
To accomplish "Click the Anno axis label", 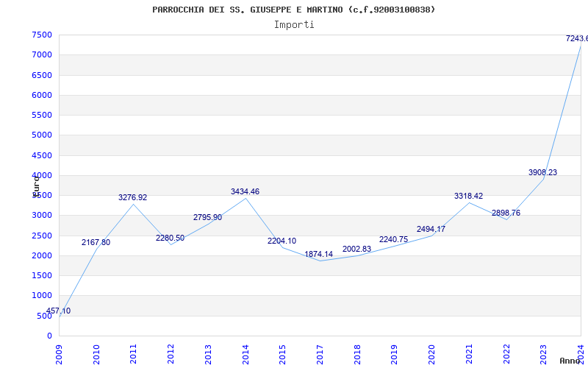I will click(570, 361).
